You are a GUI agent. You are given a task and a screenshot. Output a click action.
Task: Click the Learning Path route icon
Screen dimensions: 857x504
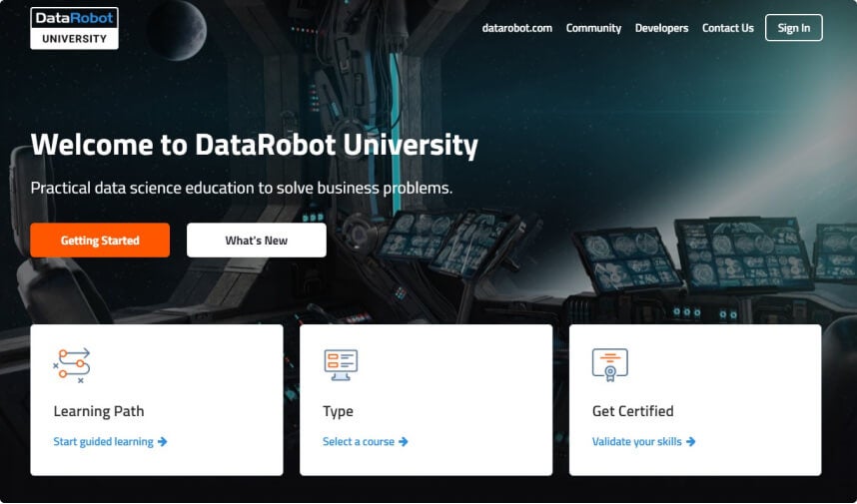pos(72,365)
